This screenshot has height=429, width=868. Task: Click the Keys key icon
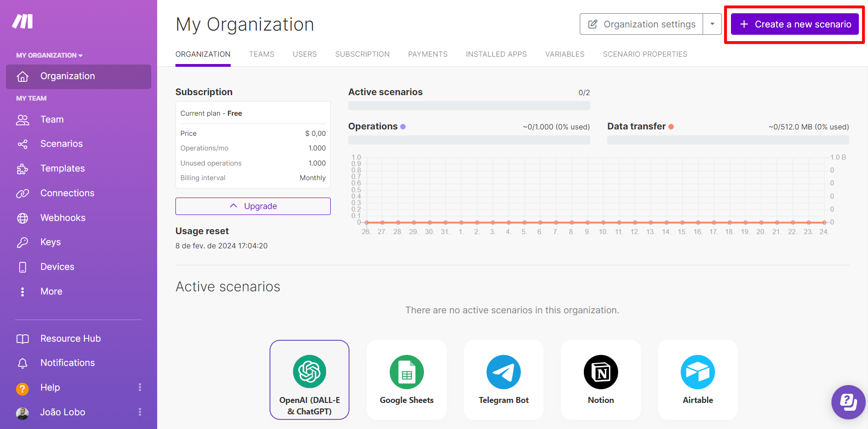[x=22, y=242]
